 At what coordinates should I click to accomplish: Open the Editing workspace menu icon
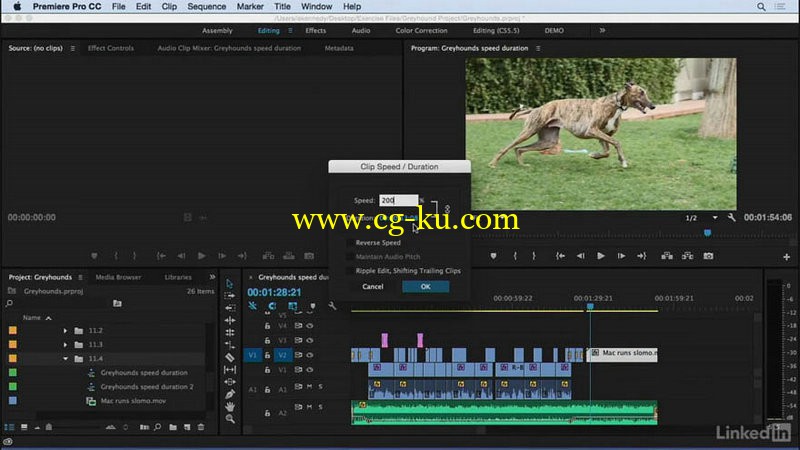290,31
